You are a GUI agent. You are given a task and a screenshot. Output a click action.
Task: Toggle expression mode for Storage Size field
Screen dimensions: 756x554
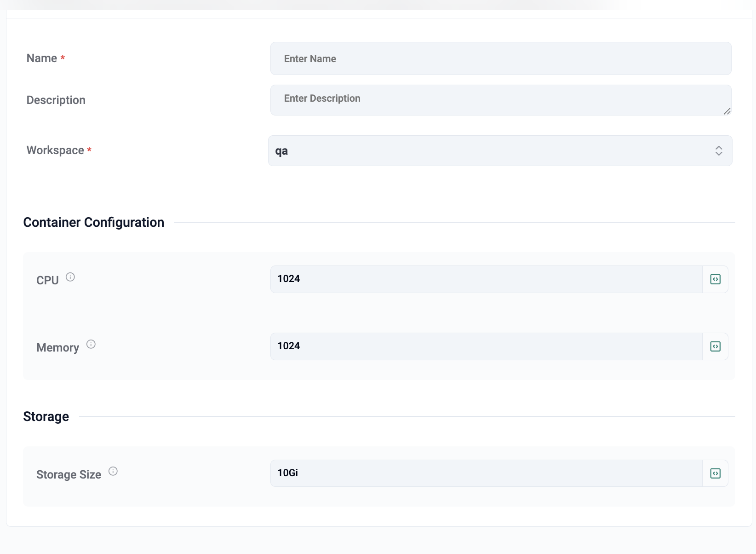pos(715,473)
